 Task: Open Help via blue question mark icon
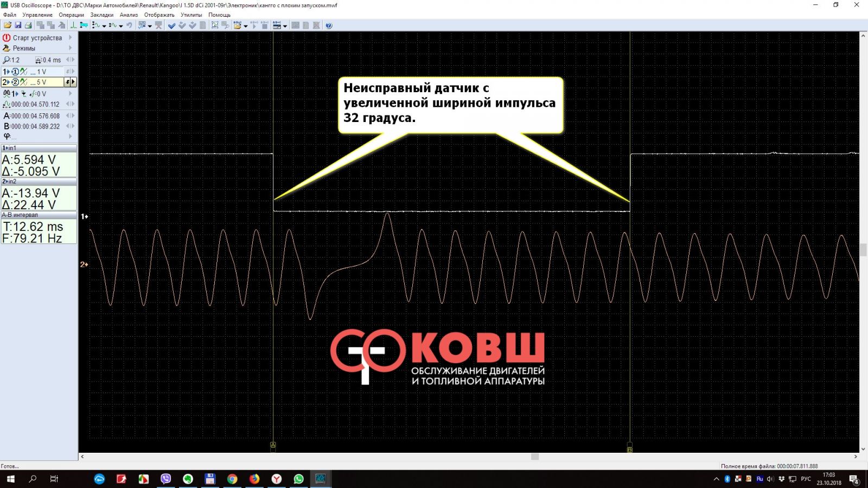[x=329, y=25]
